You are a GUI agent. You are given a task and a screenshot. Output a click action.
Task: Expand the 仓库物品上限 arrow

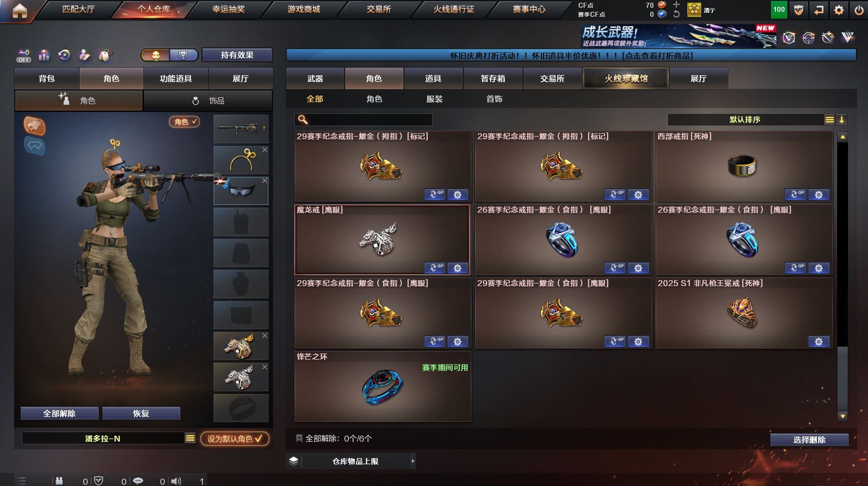pyautogui.click(x=413, y=461)
